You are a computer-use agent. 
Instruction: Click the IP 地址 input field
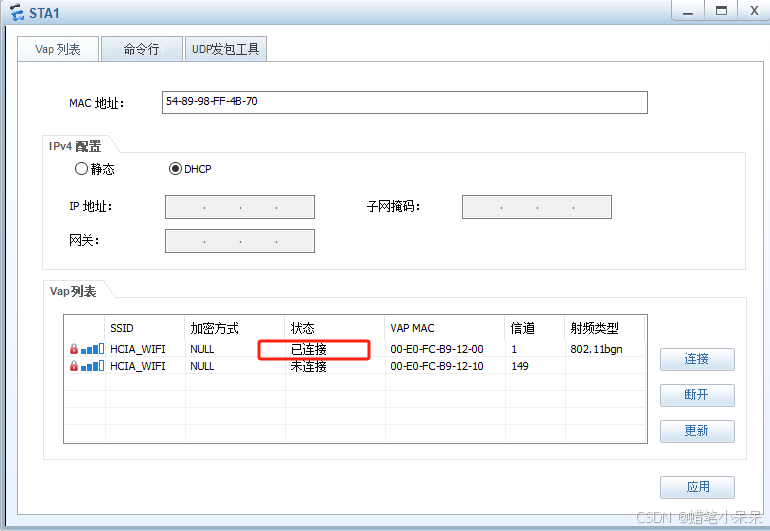240,207
